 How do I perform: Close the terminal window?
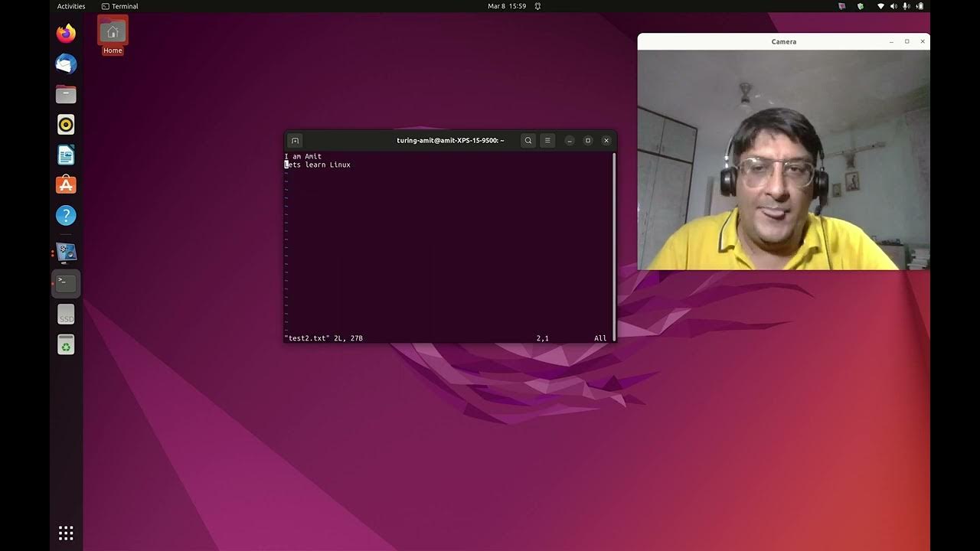click(x=606, y=141)
